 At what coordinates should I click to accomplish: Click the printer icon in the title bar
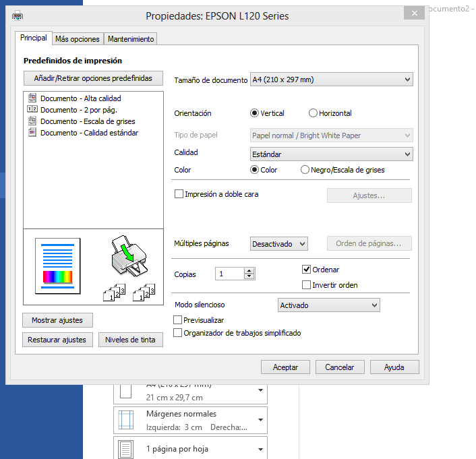18,16
